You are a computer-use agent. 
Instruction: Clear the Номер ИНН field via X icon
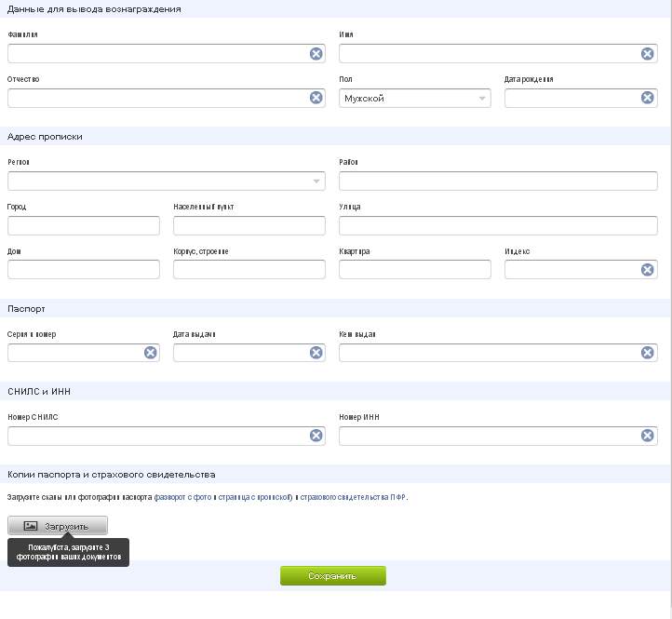coord(648,436)
